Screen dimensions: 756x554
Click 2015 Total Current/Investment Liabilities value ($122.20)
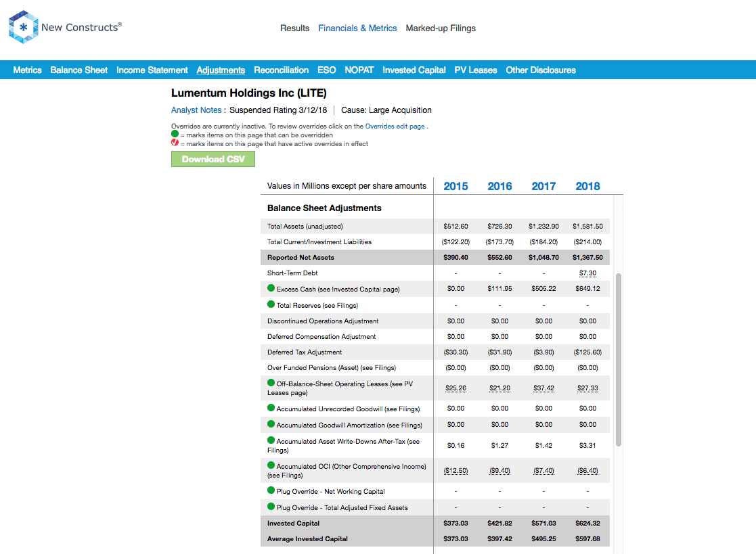coord(455,242)
